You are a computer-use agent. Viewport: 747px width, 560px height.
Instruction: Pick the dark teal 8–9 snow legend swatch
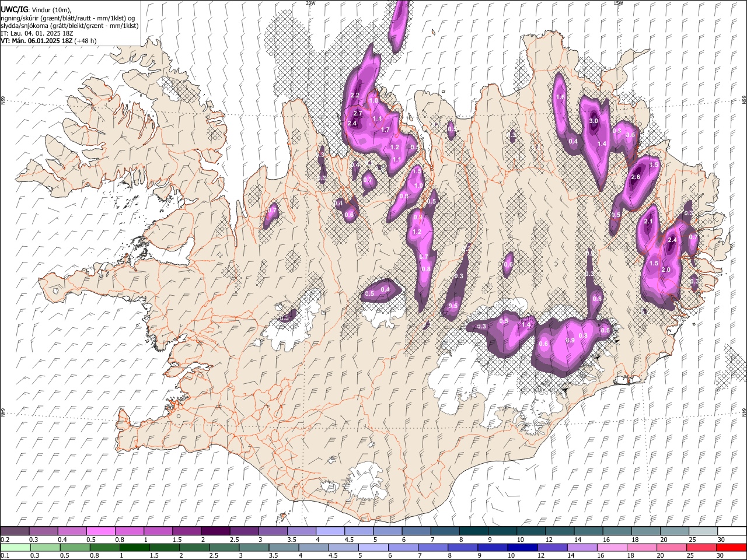click(473, 531)
